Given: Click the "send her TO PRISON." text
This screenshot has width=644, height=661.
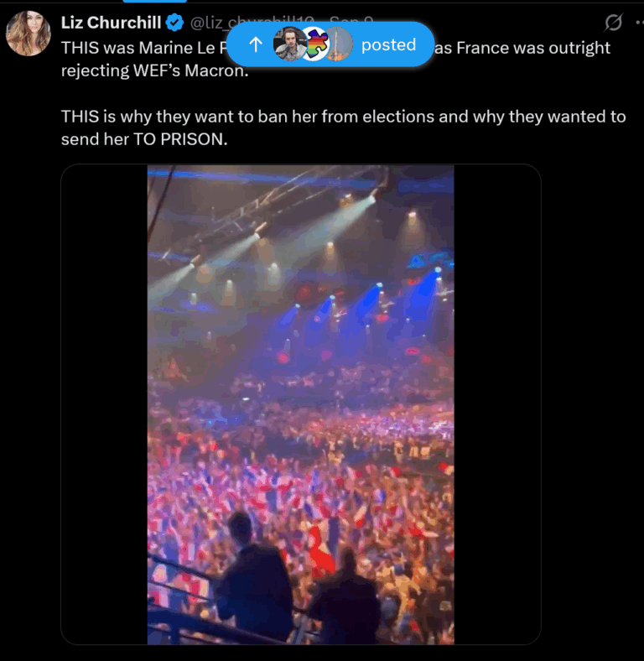Looking at the screenshot, I should (143, 138).
